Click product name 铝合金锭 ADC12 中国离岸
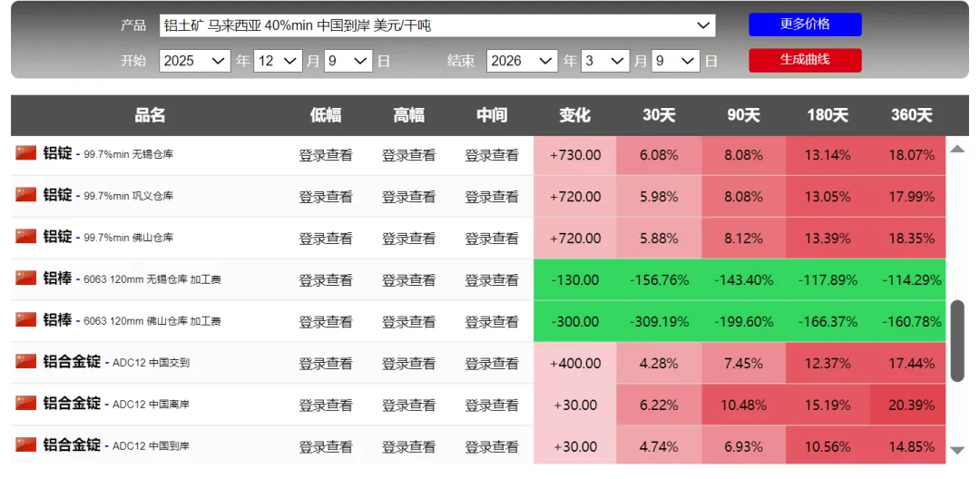 [116, 404]
